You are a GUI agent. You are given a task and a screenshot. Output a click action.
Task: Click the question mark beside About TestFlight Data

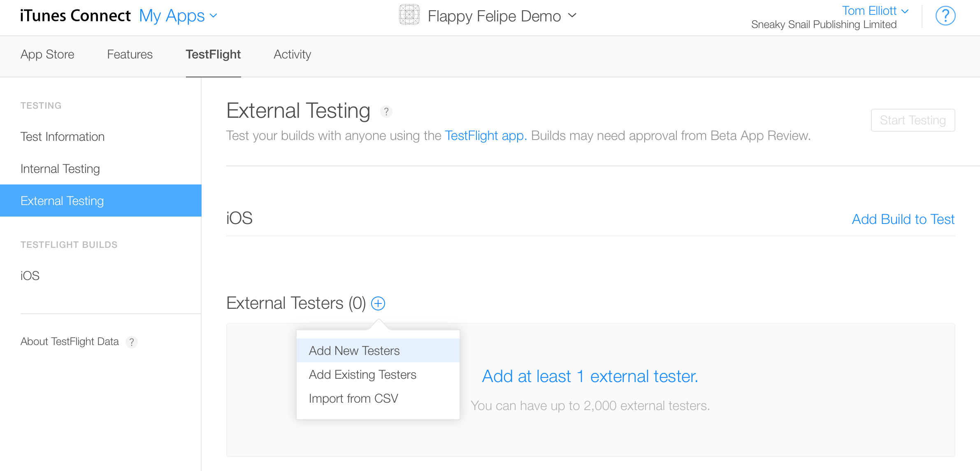click(x=132, y=342)
